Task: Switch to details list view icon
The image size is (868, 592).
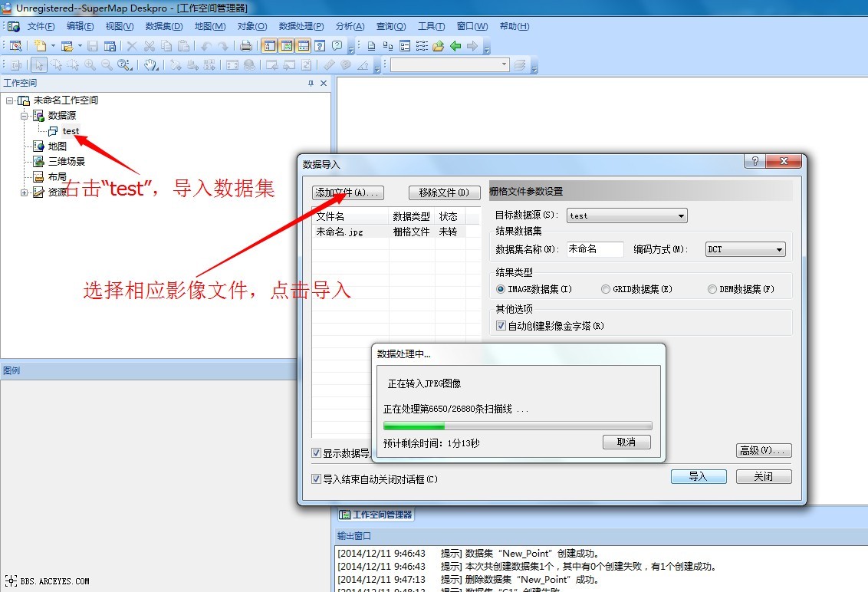Action: (x=405, y=46)
